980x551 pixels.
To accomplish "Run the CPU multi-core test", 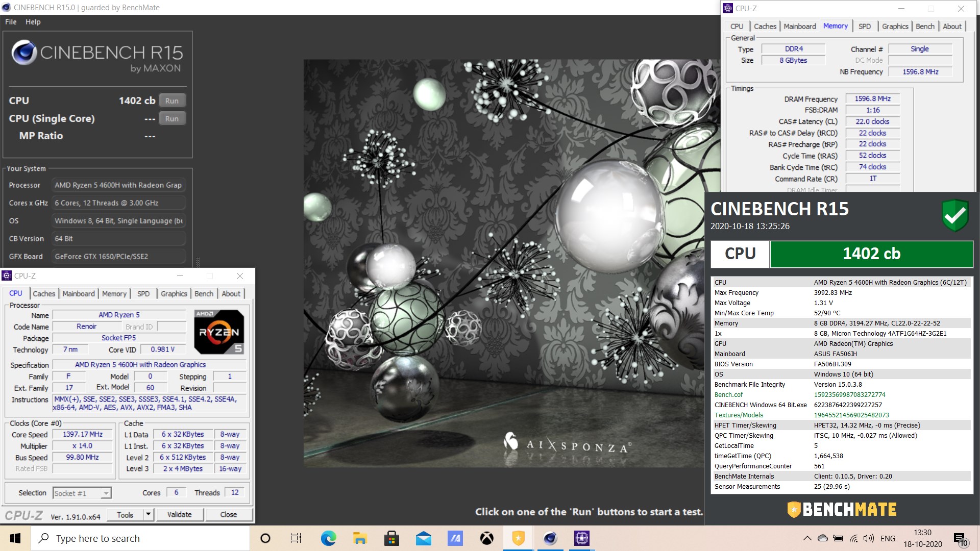I will [172, 101].
